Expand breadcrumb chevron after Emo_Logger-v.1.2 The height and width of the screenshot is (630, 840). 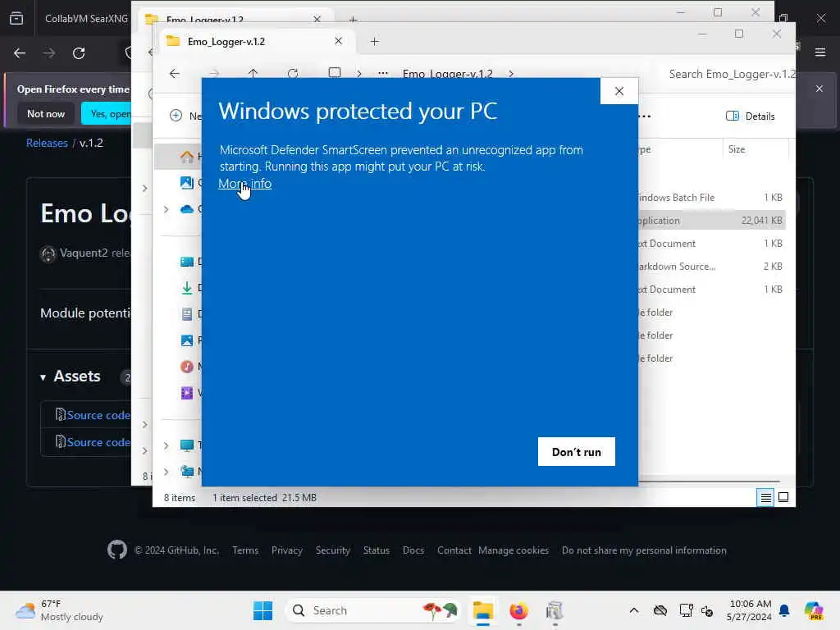coord(511,74)
